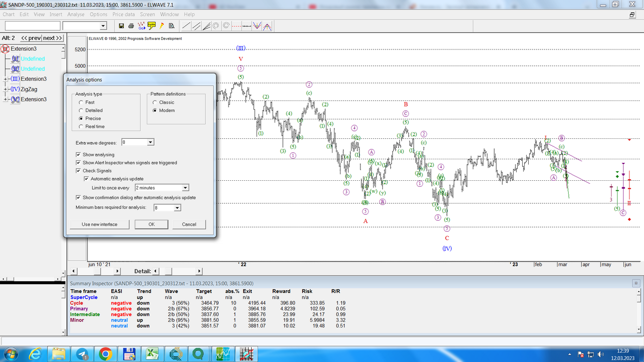This screenshot has width=644, height=362.
Task: Open the Windows Start menu
Action: tap(11, 354)
